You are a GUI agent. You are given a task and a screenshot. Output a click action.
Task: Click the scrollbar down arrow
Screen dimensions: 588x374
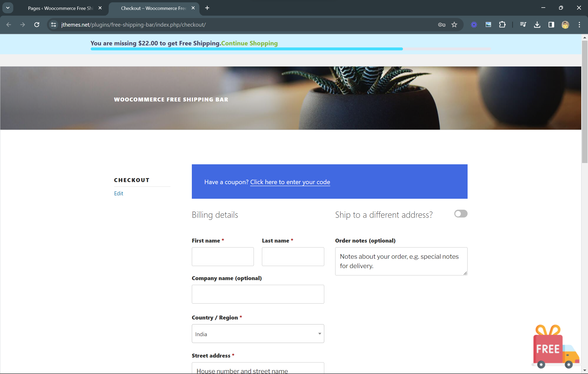[585, 370]
